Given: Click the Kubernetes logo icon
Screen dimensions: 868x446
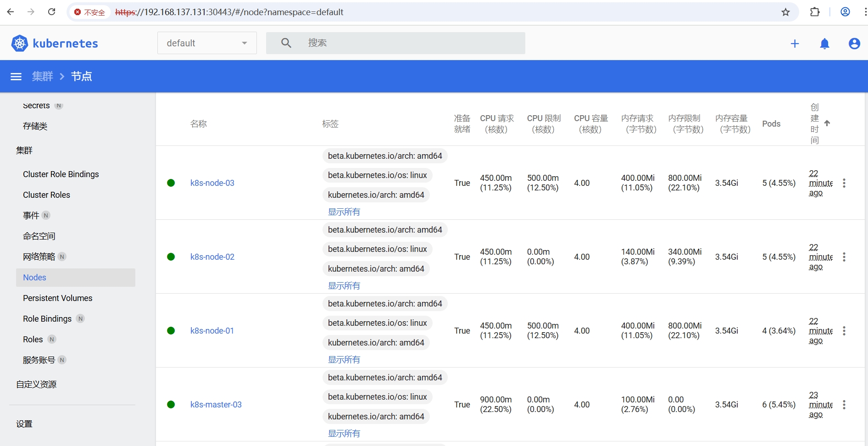Looking at the screenshot, I should tap(19, 43).
